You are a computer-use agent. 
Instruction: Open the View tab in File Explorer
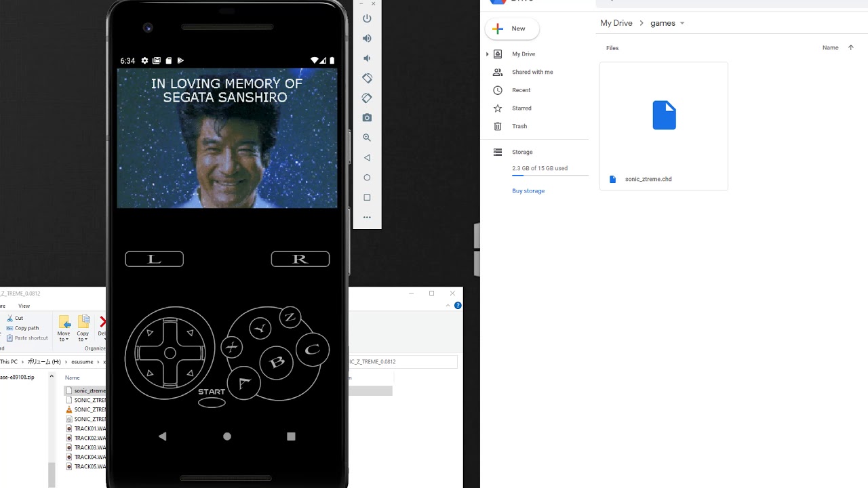pyautogui.click(x=24, y=306)
